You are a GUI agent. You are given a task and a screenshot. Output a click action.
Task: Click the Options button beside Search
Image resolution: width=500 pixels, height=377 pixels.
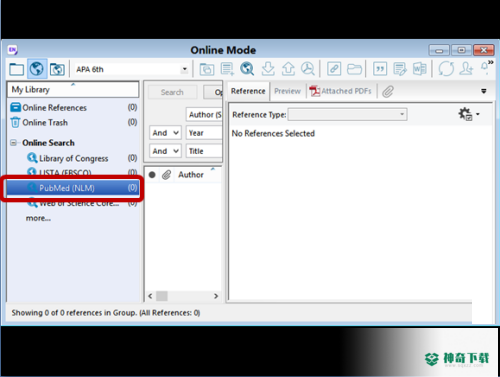click(213, 92)
